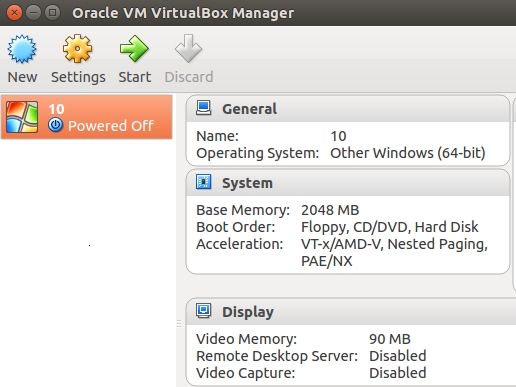Click the '90 MB' video memory value
516x387 pixels.
pyautogui.click(x=390, y=339)
